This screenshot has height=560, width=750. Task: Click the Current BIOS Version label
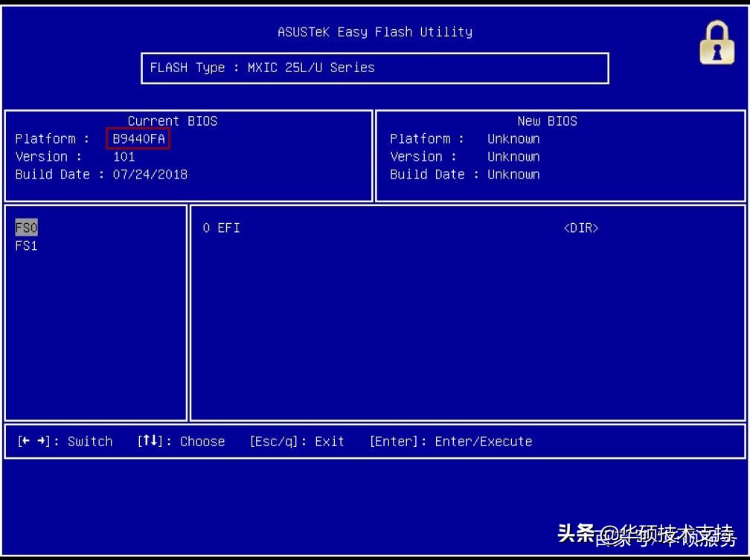click(x=48, y=156)
